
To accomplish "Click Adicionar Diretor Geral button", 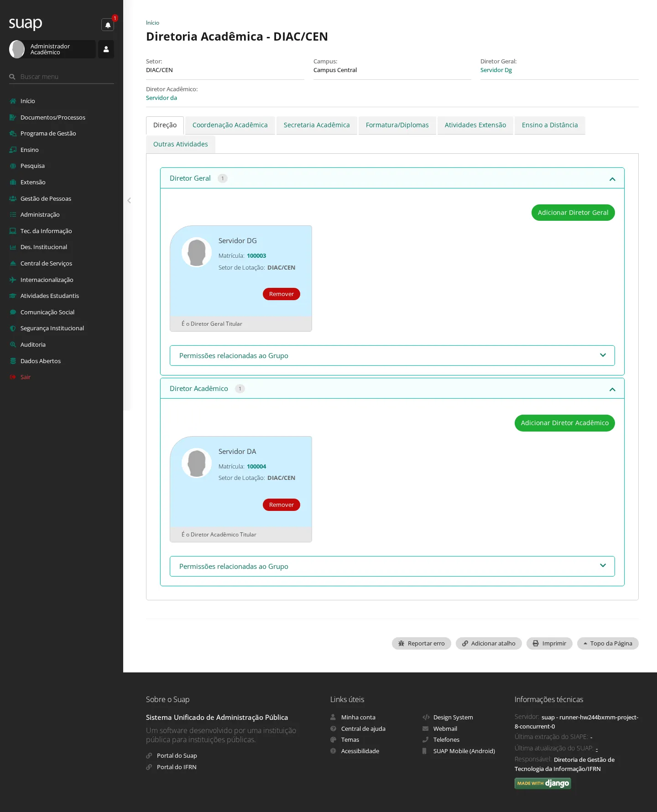I will coord(573,213).
